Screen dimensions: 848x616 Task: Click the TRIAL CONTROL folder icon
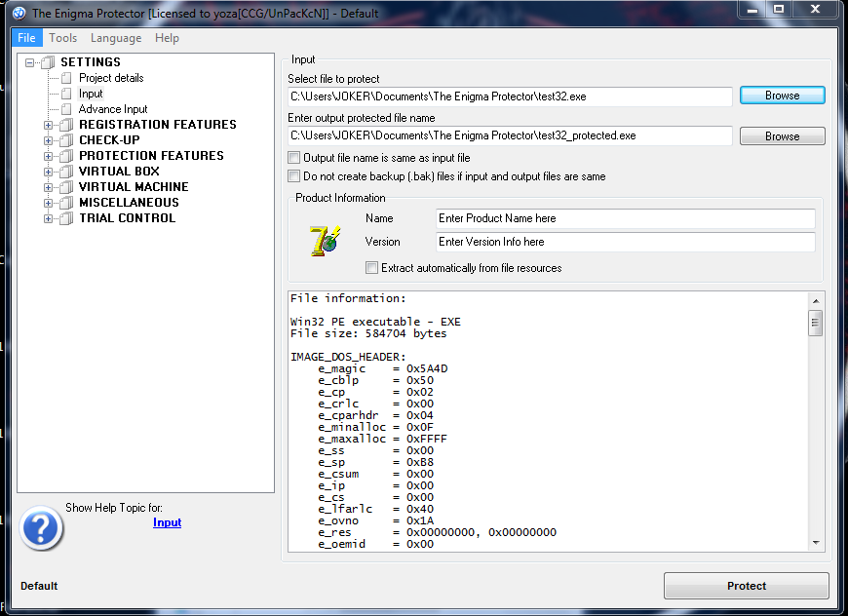point(66,218)
